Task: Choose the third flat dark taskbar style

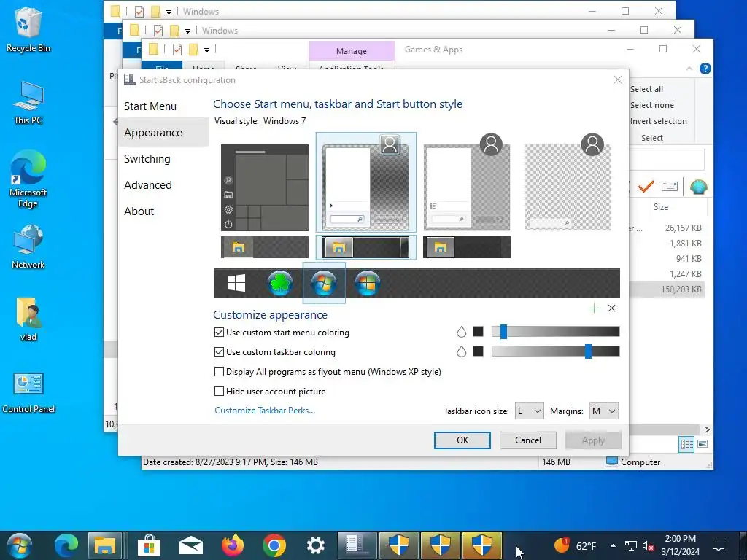Action: pyautogui.click(x=467, y=247)
